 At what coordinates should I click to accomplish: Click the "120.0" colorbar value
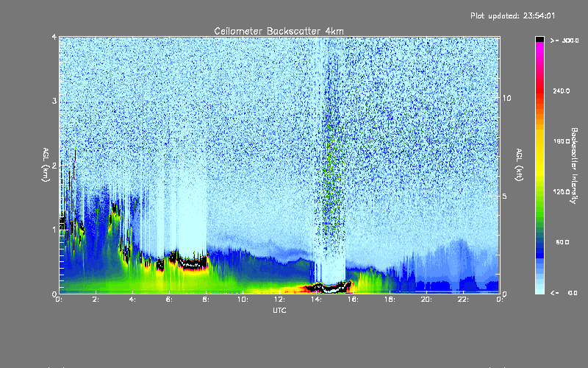click(562, 191)
